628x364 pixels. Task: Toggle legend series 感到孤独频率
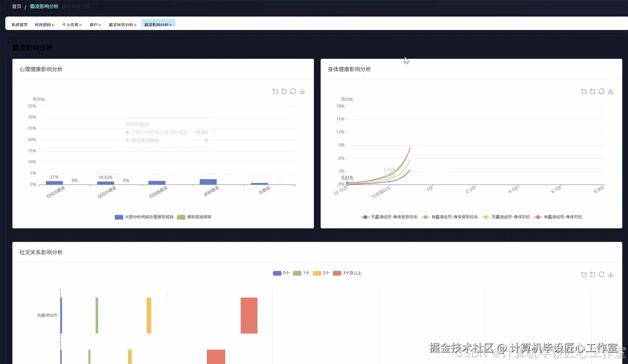pyautogui.click(x=194, y=217)
